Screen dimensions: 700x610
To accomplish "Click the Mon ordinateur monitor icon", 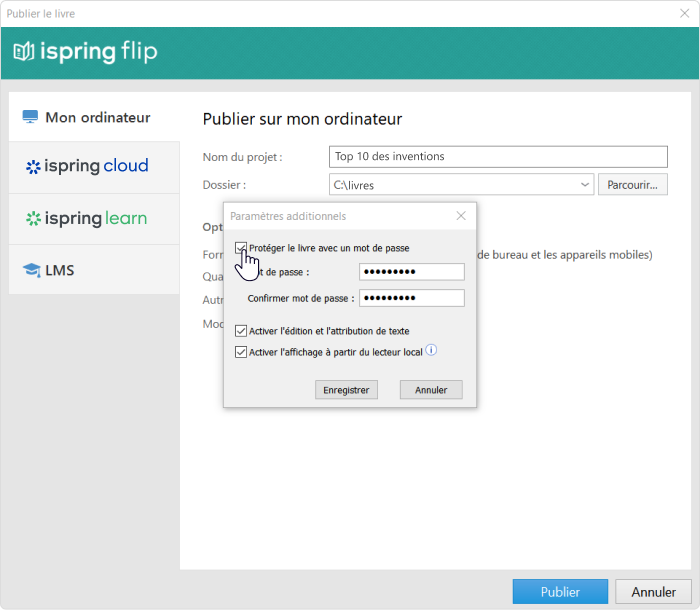I will pyautogui.click(x=30, y=117).
